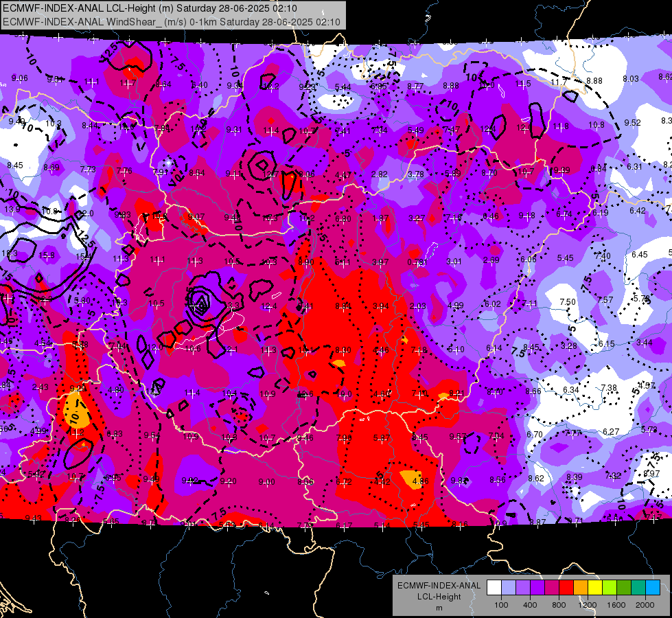Image resolution: width=672 pixels, height=618 pixels.
Task: Click the wind shear value '3.01'
Action: 454,261
